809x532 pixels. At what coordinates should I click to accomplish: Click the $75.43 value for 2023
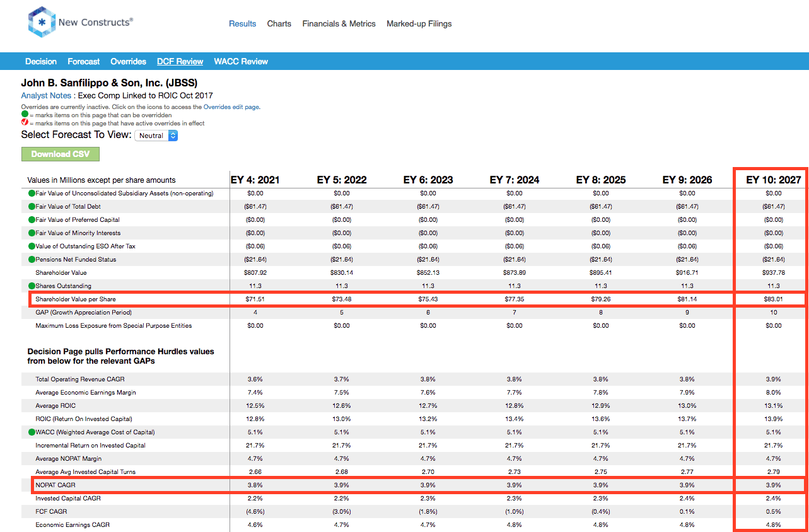click(428, 299)
